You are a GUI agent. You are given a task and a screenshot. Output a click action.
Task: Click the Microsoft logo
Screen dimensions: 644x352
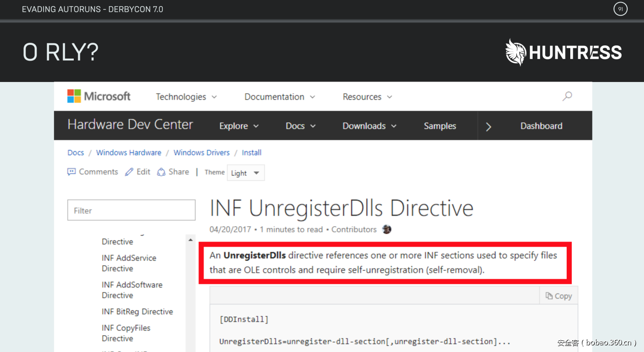point(99,96)
